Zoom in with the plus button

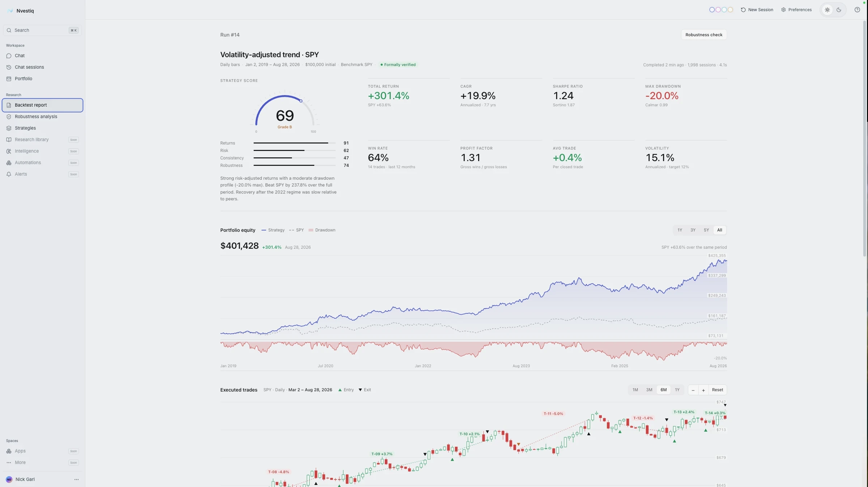(x=703, y=390)
